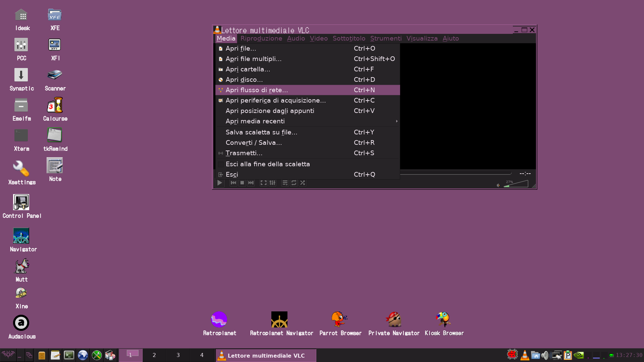Choose 'Esci' to quit VLC
Image resolution: width=644 pixels, height=362 pixels.
308,175
